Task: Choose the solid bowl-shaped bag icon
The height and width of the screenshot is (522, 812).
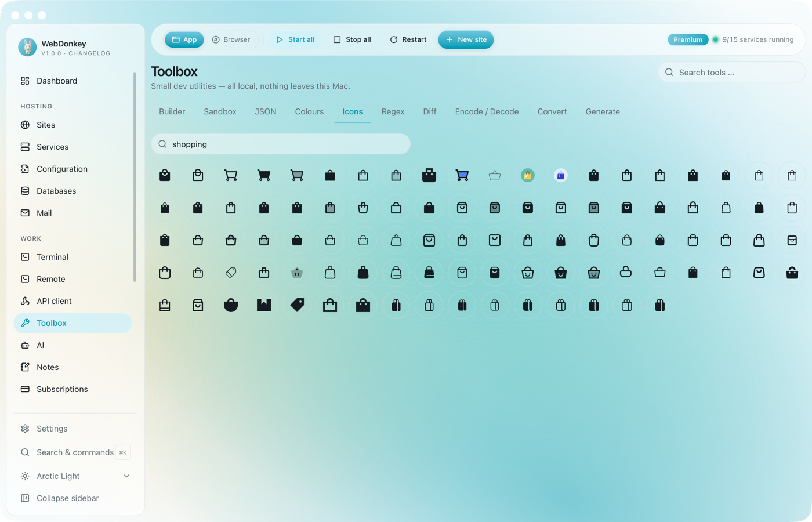Action: point(231,305)
